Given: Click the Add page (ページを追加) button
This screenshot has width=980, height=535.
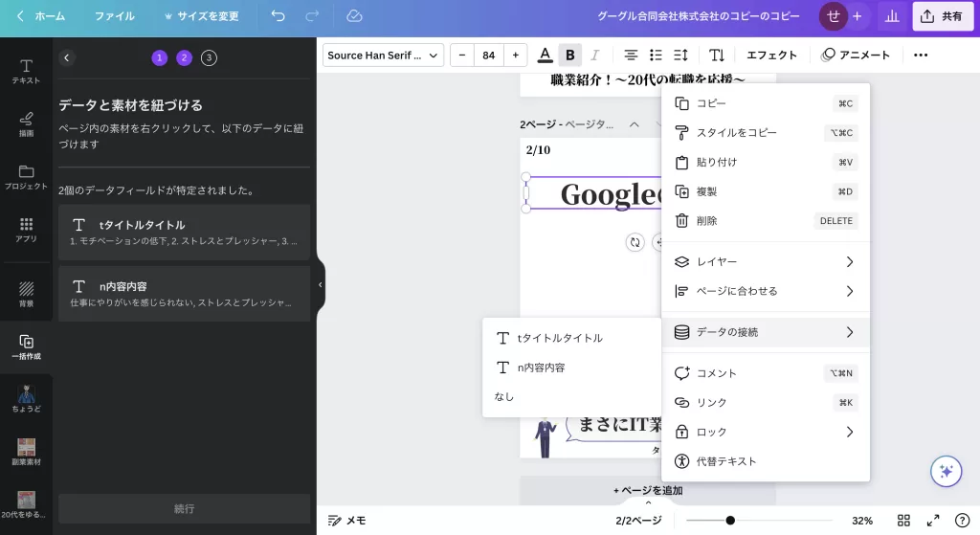Looking at the screenshot, I should click(648, 491).
